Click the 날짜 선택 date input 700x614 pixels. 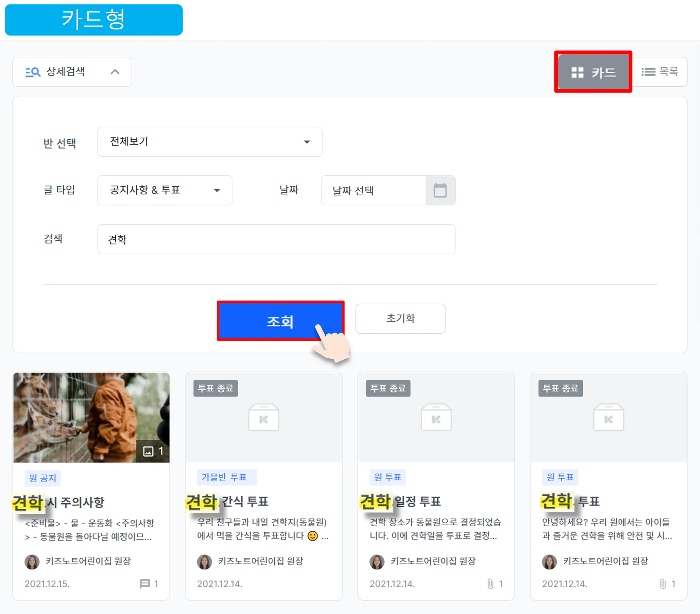coord(373,190)
